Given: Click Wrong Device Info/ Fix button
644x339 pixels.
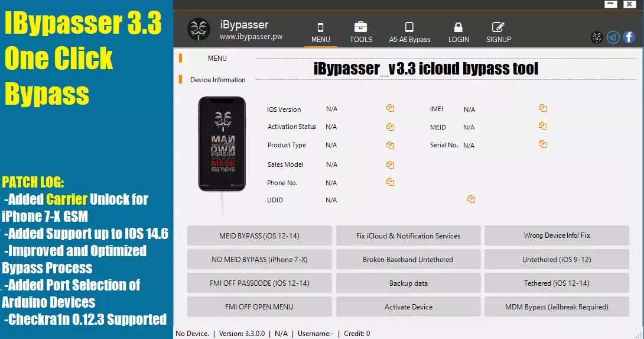Looking at the screenshot, I should coord(557,235).
